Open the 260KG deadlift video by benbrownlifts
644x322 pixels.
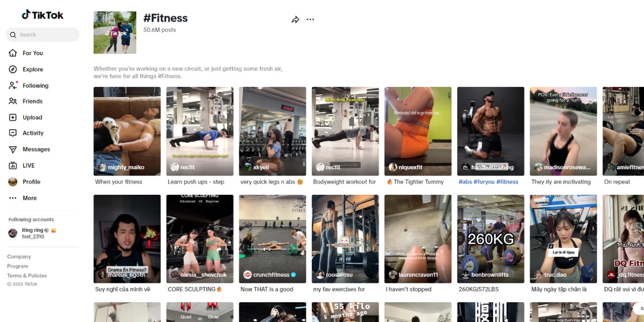coord(491,239)
